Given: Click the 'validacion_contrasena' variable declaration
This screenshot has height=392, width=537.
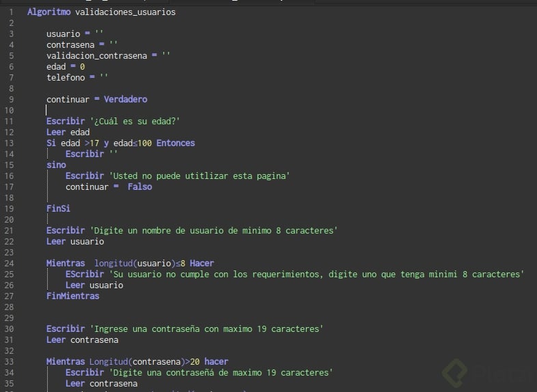Looking at the screenshot, I should tap(96, 56).
